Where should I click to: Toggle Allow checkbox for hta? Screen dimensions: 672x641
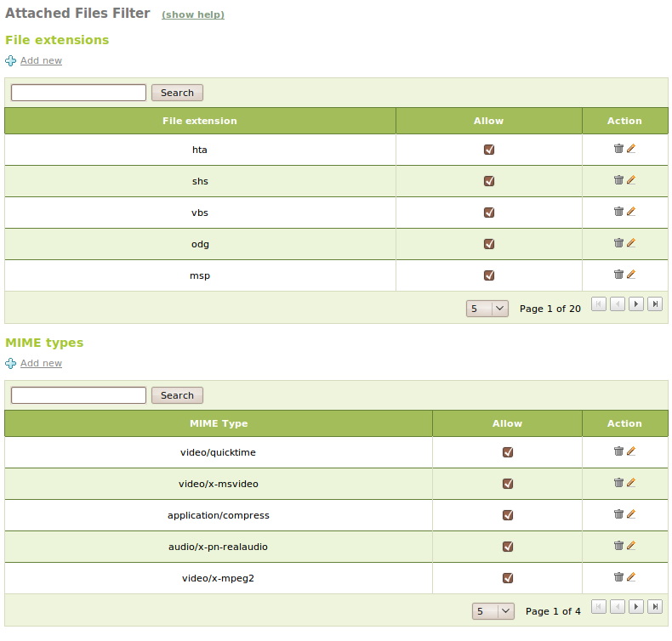(489, 150)
